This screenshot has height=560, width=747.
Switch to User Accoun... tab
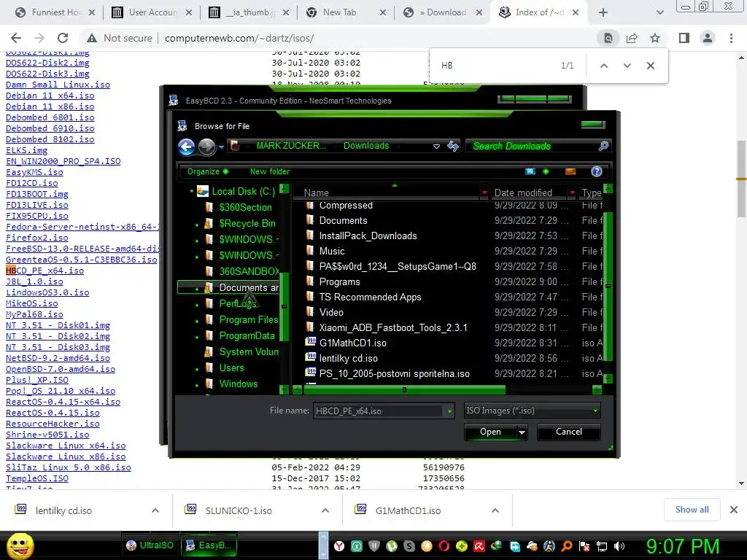coord(152,12)
